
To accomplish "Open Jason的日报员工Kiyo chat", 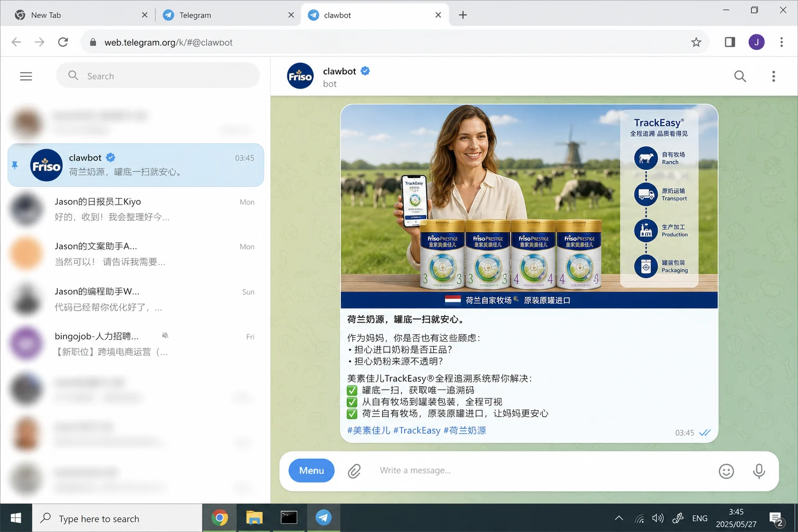I will click(136, 209).
